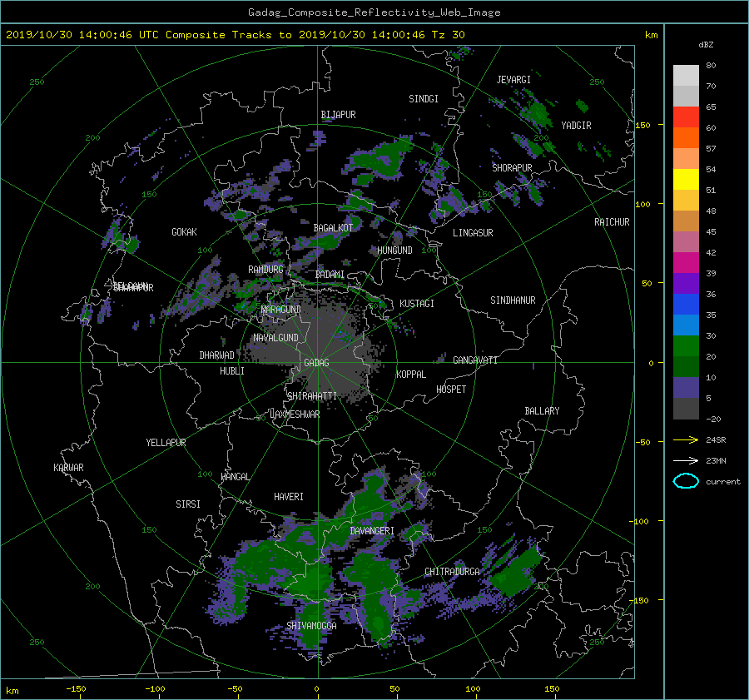Click the JEVARGI city label

(x=513, y=80)
